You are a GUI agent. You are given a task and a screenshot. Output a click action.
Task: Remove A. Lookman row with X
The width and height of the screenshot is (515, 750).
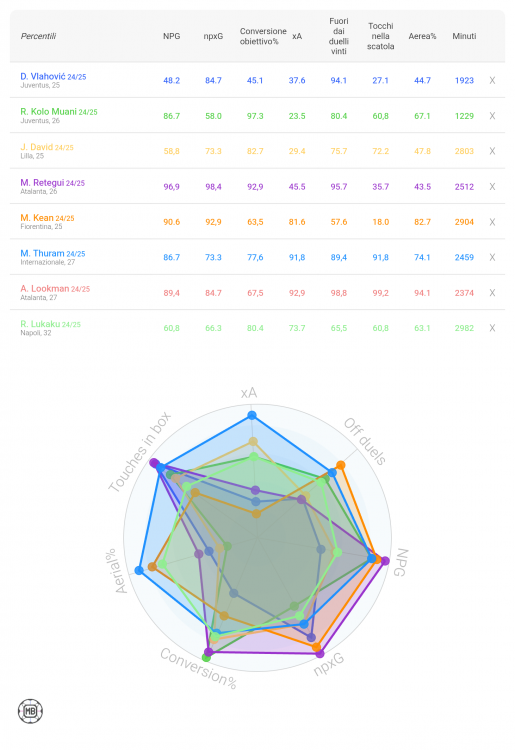tap(492, 293)
